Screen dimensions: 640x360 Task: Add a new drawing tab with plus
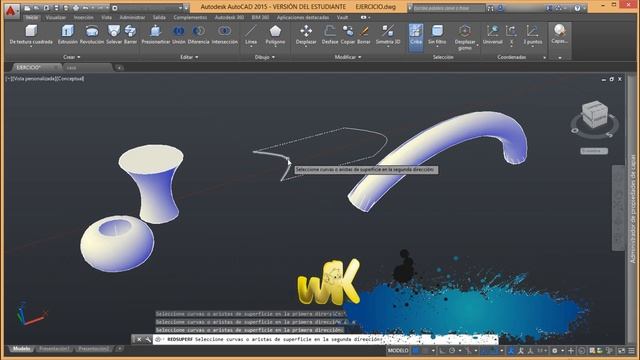(x=119, y=68)
